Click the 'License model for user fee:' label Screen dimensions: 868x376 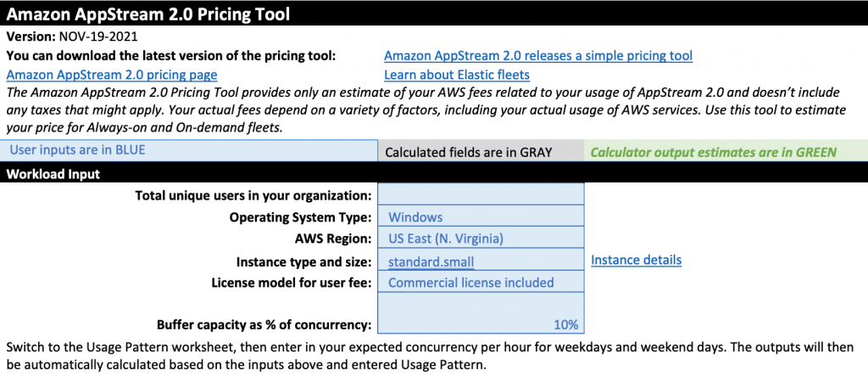click(292, 283)
